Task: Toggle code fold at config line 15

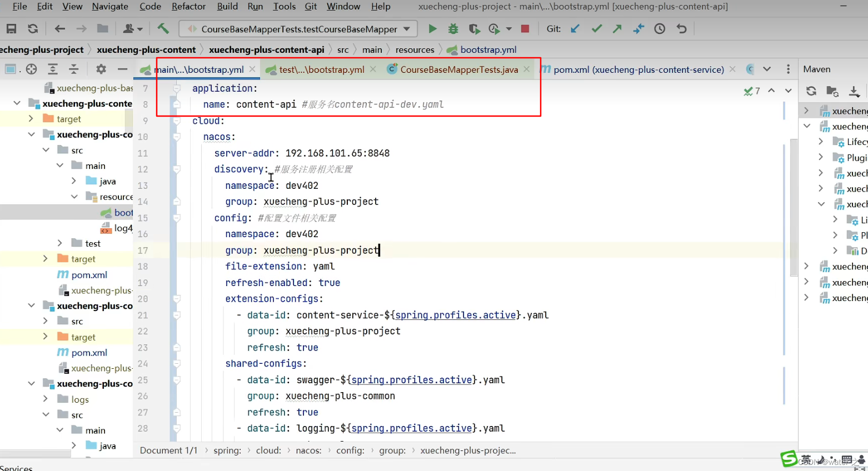Action: click(x=176, y=218)
